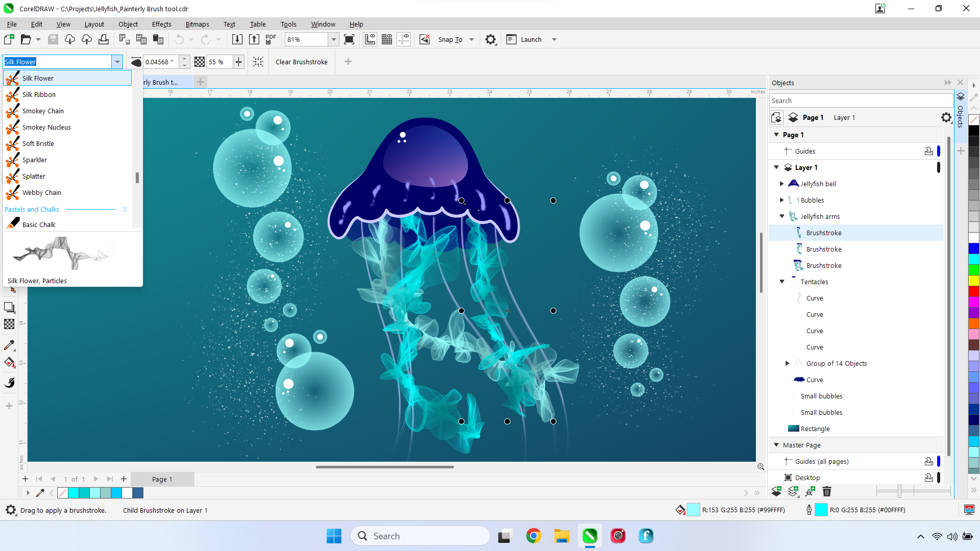Screen dimensions: 980x551
Task: Select the Painterly Brush tool icon
Action: (9, 382)
